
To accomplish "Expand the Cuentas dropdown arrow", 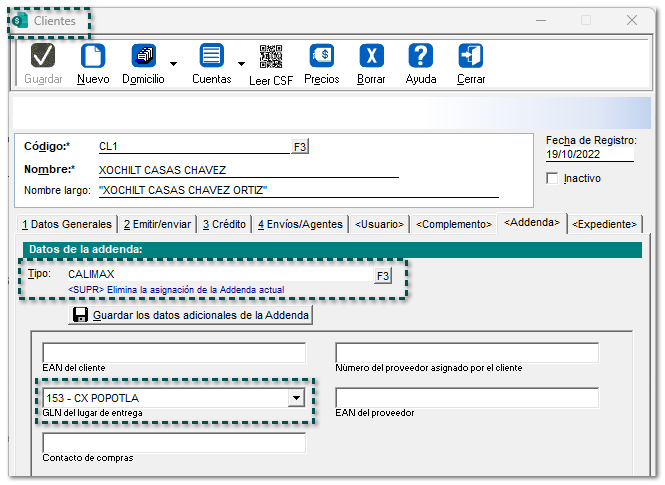I will coord(241,63).
